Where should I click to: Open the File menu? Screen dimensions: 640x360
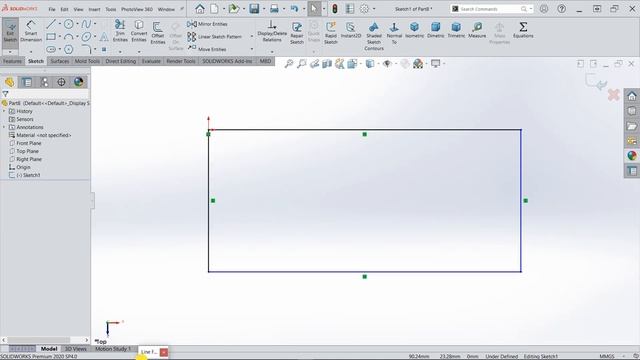coord(52,9)
